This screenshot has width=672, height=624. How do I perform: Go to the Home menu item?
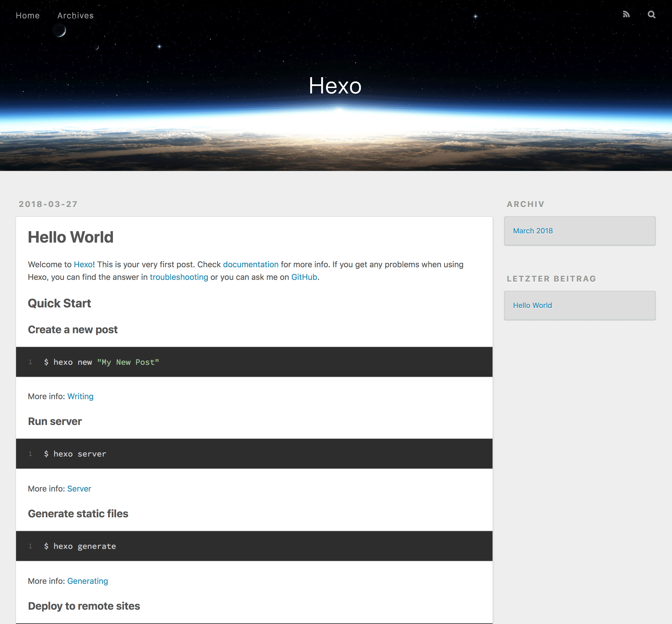tap(28, 15)
